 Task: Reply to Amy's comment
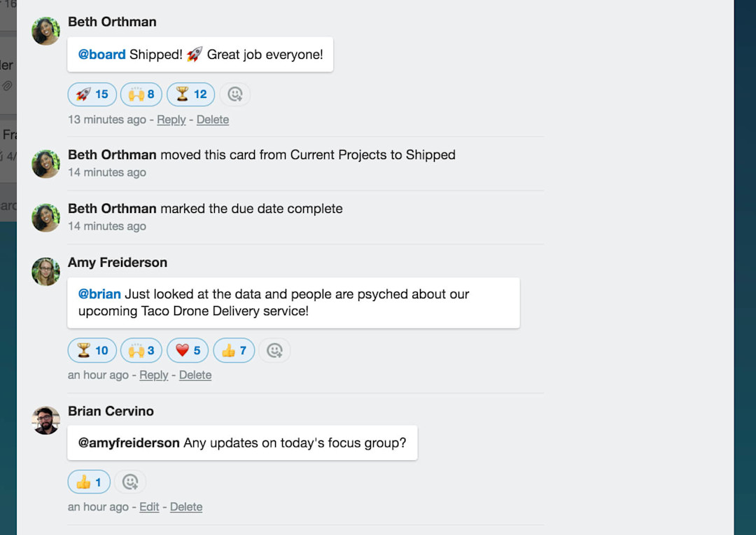click(154, 375)
